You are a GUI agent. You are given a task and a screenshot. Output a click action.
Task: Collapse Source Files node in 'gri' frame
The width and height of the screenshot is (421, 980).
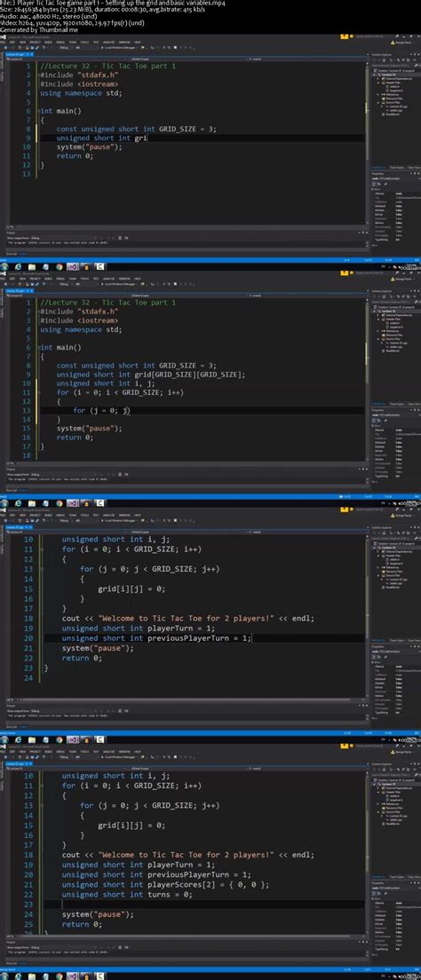[x=377, y=102]
